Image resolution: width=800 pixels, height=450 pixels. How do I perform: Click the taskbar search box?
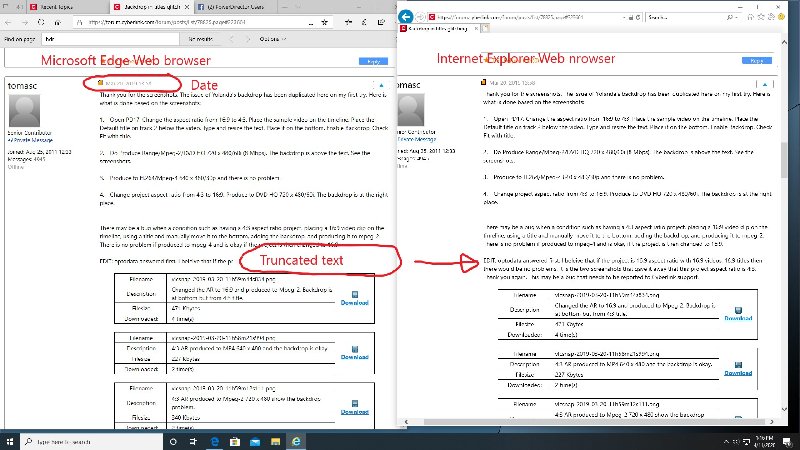click(92, 441)
